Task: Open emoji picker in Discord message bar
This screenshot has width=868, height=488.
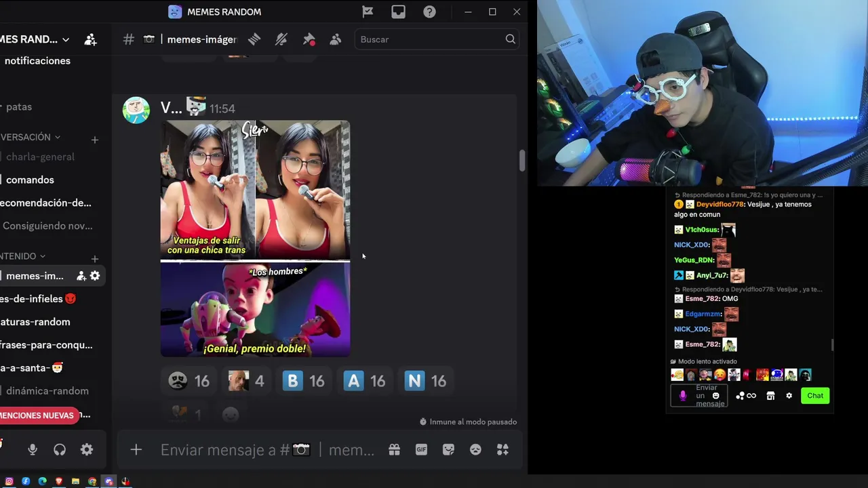Action: [x=475, y=449]
